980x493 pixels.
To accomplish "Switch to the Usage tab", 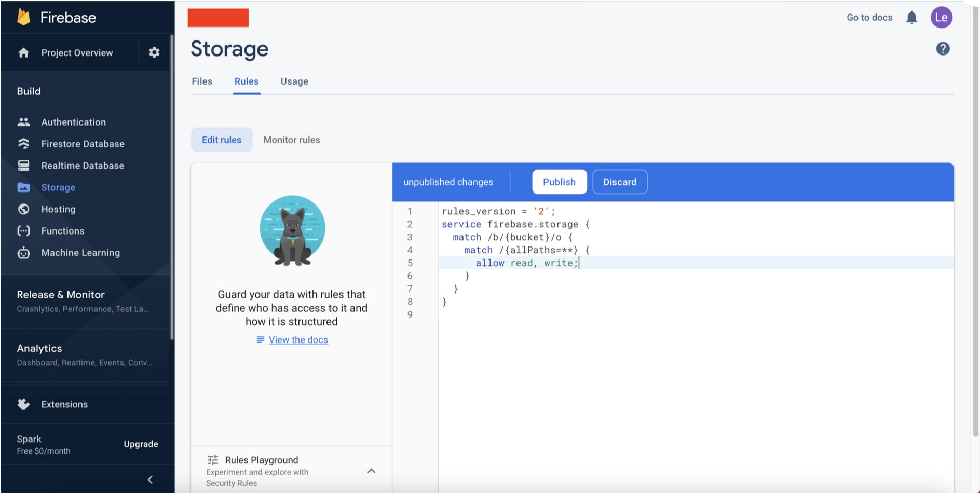I will (x=294, y=81).
